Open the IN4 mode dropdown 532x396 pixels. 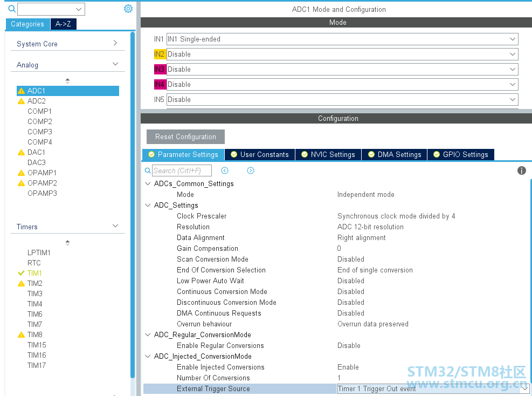tap(342, 85)
